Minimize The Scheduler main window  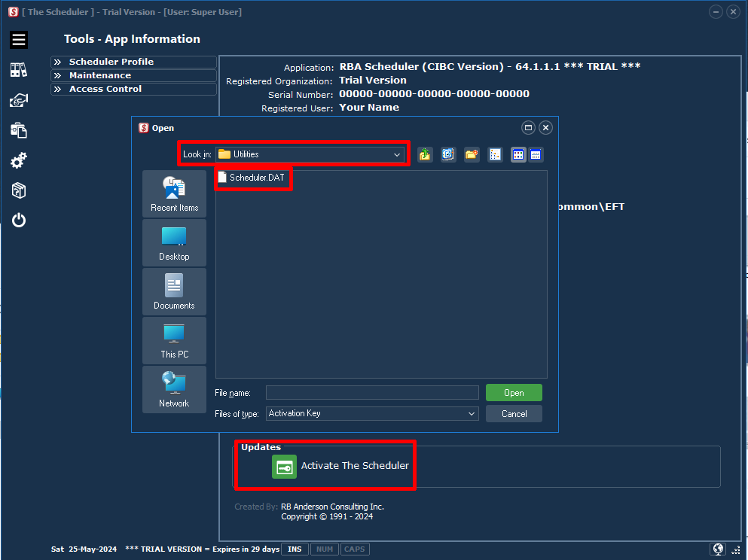click(716, 12)
